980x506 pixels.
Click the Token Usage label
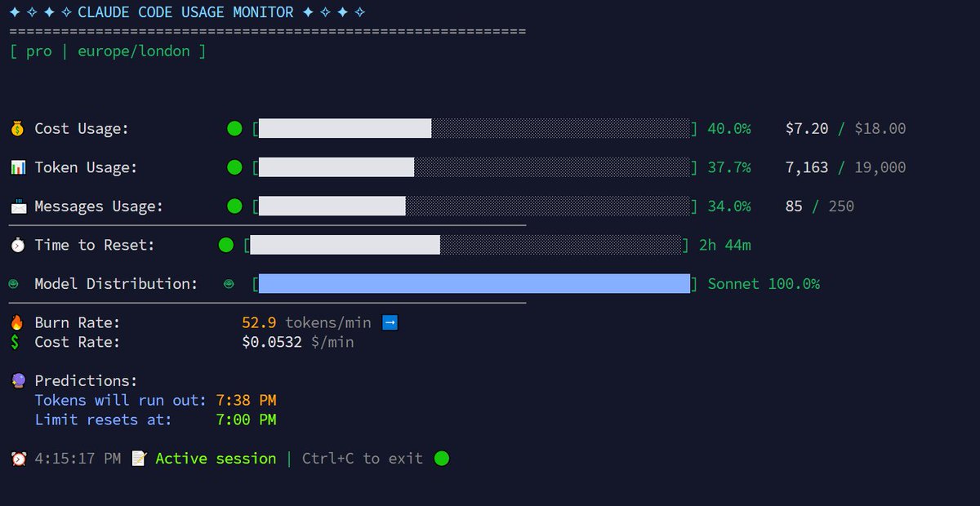86,167
